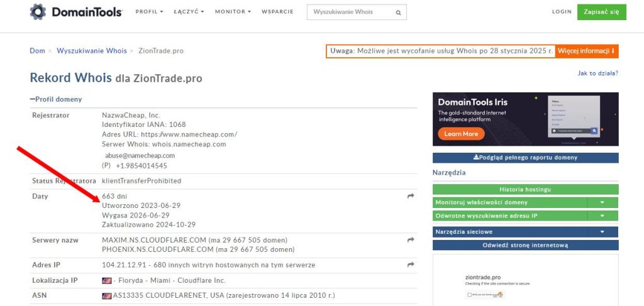Collapse the Profil domeny section
Image resolution: width=644 pixels, height=306 pixels.
point(56,99)
